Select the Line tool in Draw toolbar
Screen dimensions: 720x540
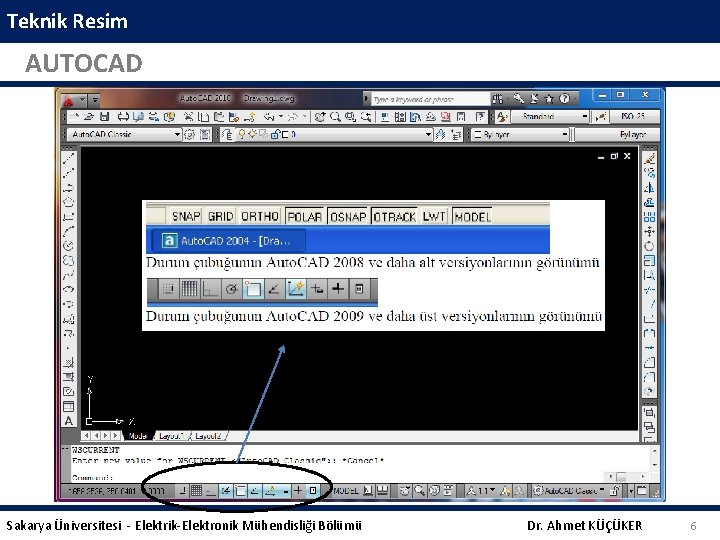click(68, 159)
